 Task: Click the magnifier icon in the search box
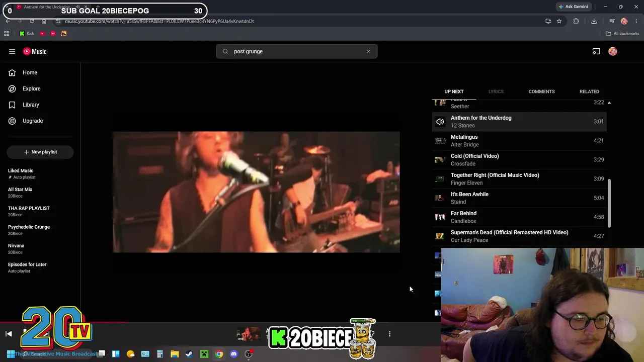coord(225,51)
